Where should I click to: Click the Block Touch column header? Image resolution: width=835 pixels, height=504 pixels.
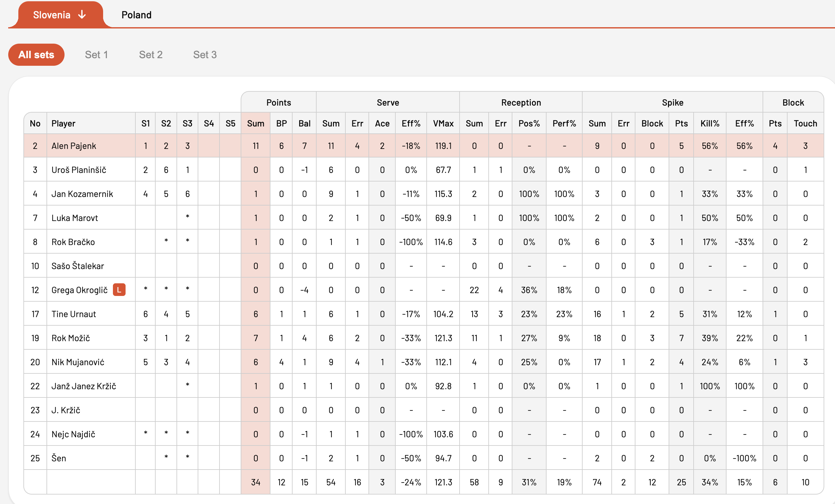[x=805, y=123]
